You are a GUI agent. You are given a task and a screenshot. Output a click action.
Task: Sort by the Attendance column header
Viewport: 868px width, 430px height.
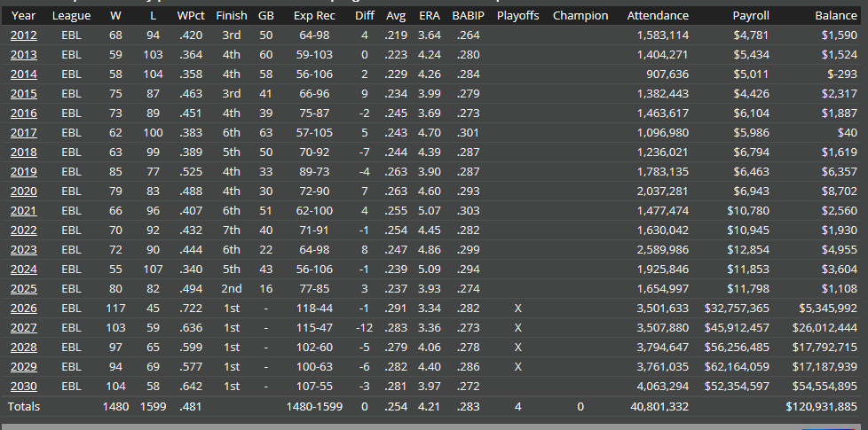(658, 16)
